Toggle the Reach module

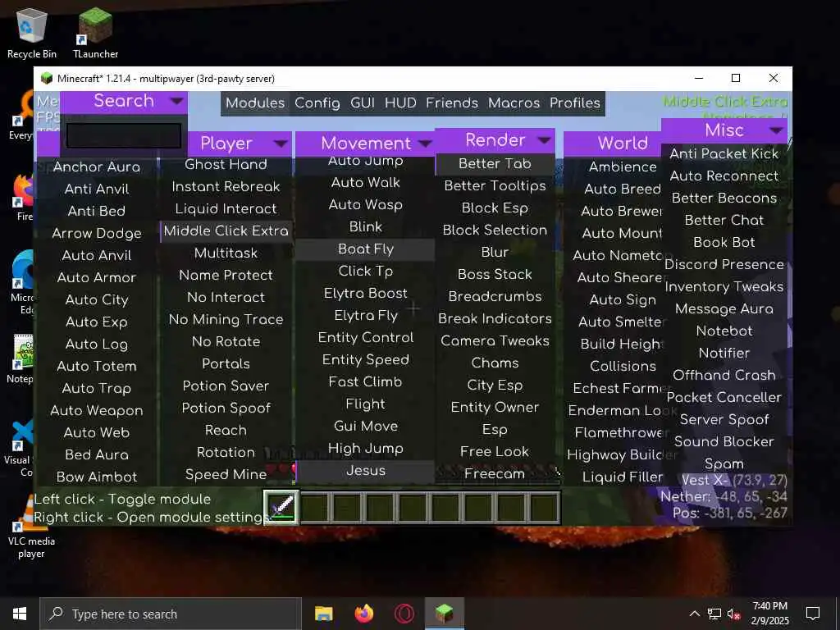coord(226,430)
